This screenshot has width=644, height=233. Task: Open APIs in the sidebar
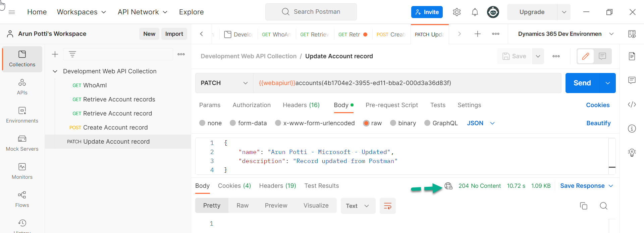[x=22, y=87]
